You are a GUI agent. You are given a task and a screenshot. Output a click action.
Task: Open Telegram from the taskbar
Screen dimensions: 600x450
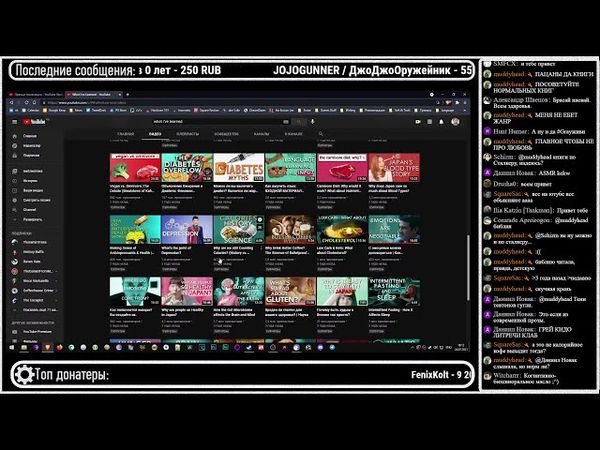pos(332,347)
